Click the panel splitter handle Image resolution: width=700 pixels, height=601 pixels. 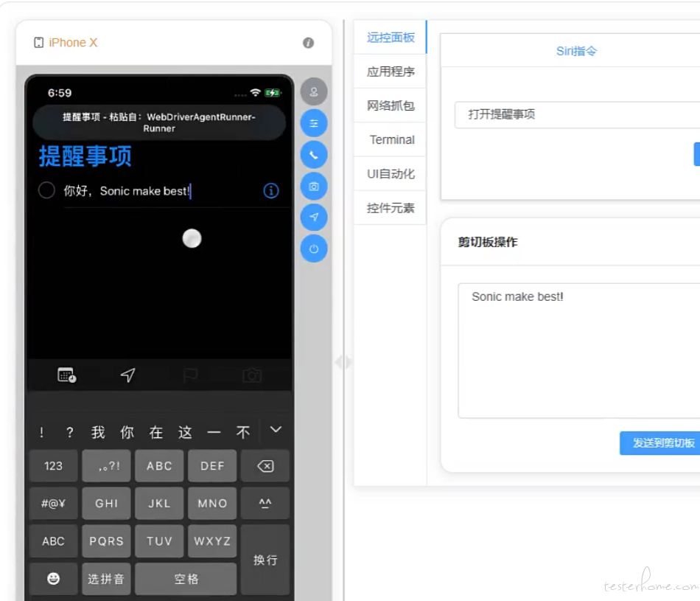(343, 361)
